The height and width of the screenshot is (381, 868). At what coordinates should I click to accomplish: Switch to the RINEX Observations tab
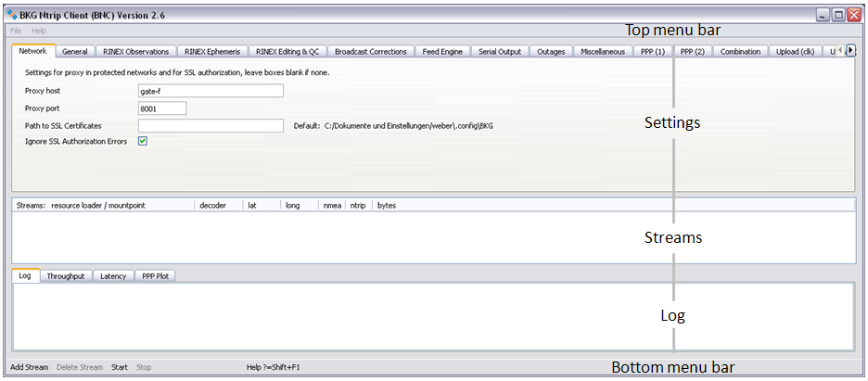136,52
